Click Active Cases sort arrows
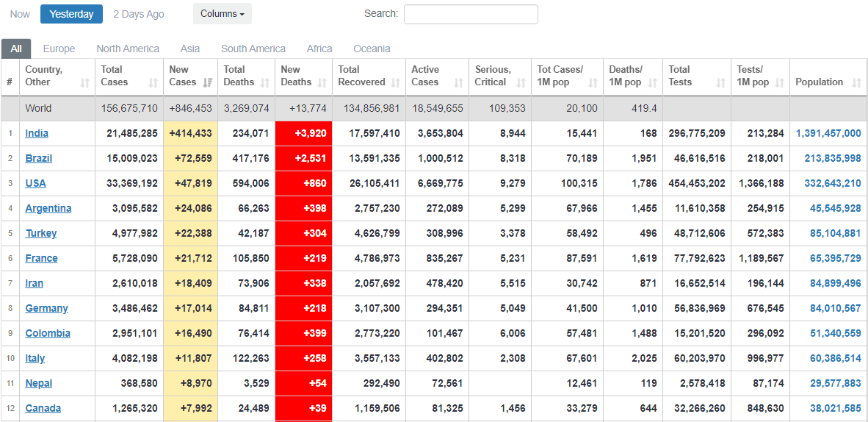Viewport: 868px width, 422px height. point(459,82)
